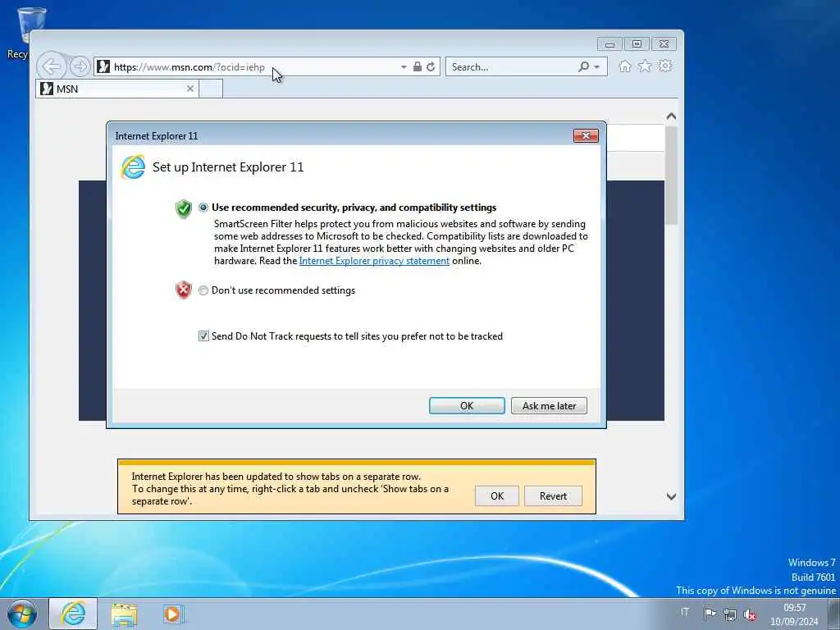840x630 pixels.
Task: Click OK in the tabs notification bar
Action: coord(497,496)
